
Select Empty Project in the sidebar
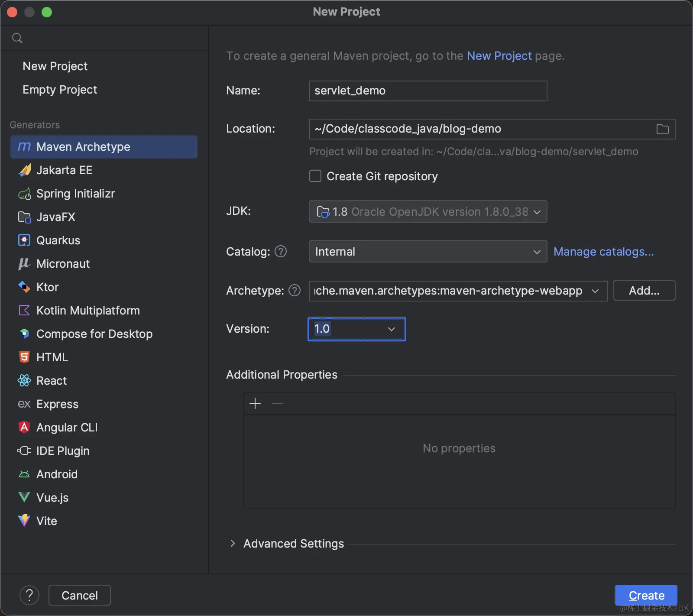[x=60, y=90]
